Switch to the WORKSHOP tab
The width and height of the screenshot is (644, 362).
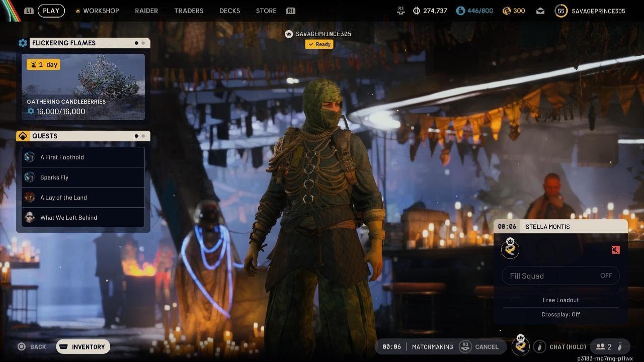101,11
